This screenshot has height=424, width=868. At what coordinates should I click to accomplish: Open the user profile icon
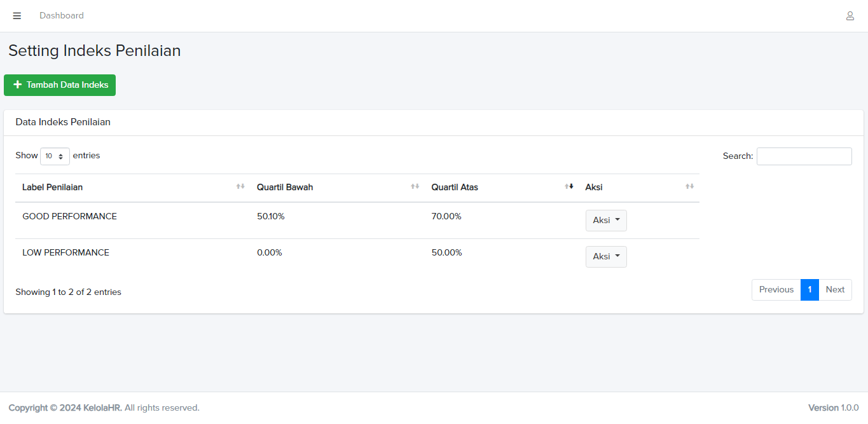coord(850,16)
